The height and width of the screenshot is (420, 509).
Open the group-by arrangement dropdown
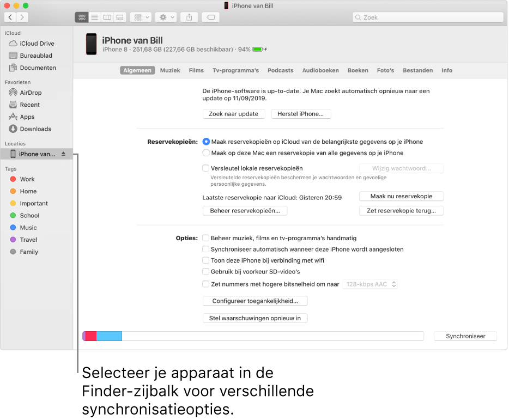pyautogui.click(x=141, y=17)
